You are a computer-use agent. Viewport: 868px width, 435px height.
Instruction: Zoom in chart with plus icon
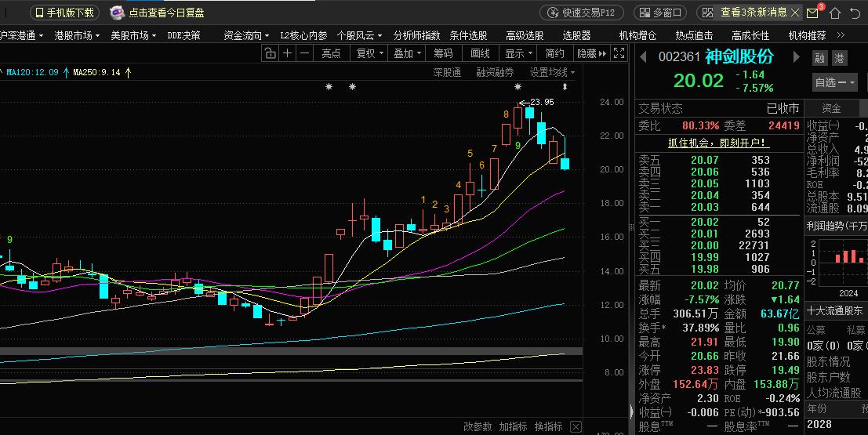(287, 53)
